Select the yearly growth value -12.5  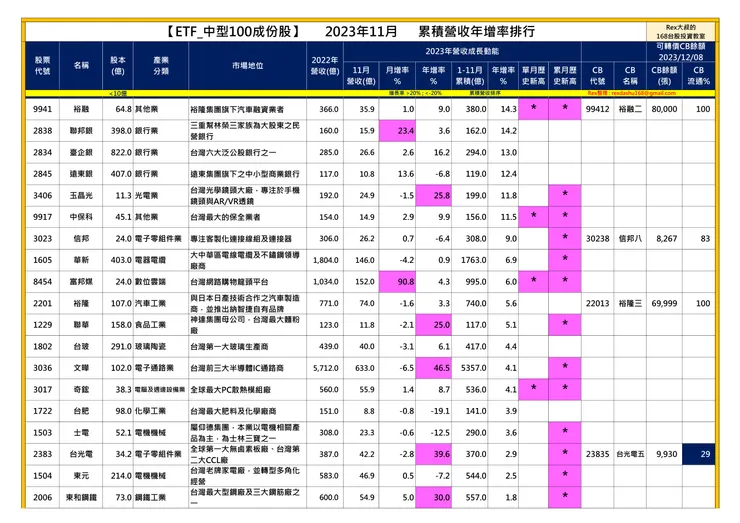coord(440,433)
